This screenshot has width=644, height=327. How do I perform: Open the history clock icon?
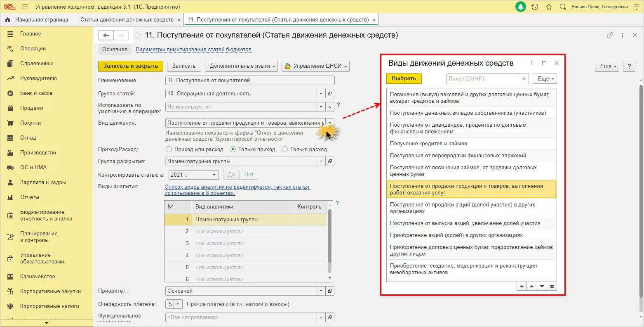pyautogui.click(x=535, y=7)
